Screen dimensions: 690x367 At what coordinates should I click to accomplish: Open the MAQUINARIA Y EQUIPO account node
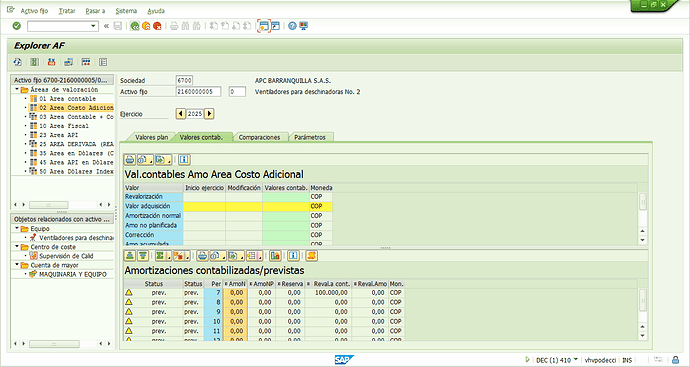[x=73, y=274]
